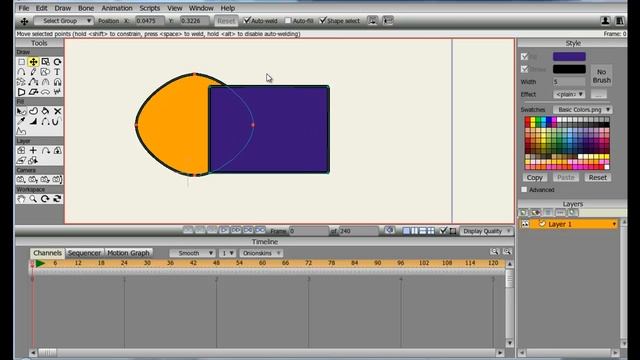640x360 pixels.
Task: Open the Scripts menu
Action: 149,8
